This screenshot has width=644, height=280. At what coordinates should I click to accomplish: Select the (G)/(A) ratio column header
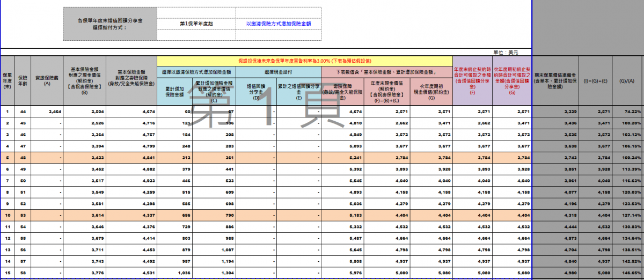627,80
